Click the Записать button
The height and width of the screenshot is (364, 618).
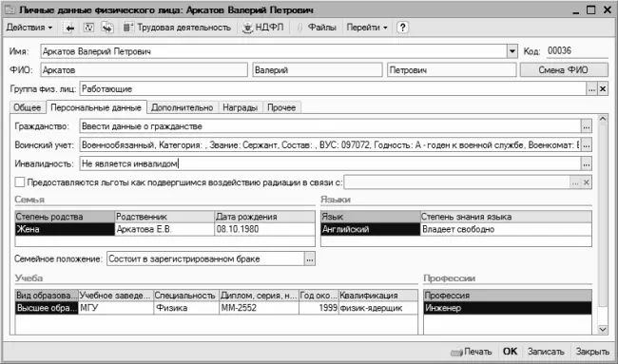point(546,352)
